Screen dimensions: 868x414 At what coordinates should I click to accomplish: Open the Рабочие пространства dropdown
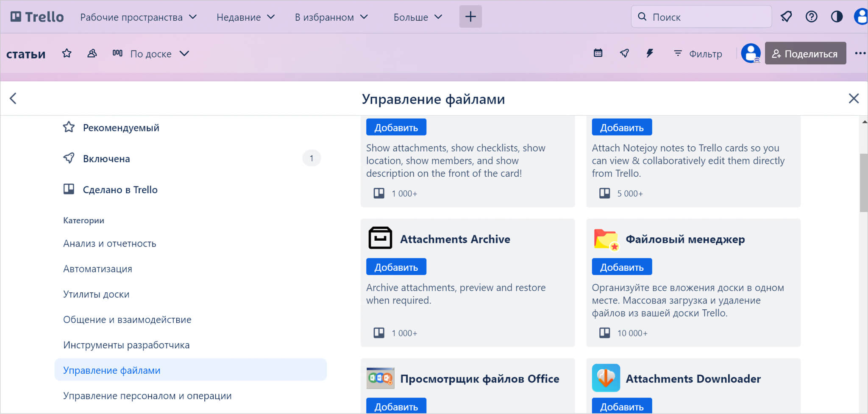(x=139, y=17)
